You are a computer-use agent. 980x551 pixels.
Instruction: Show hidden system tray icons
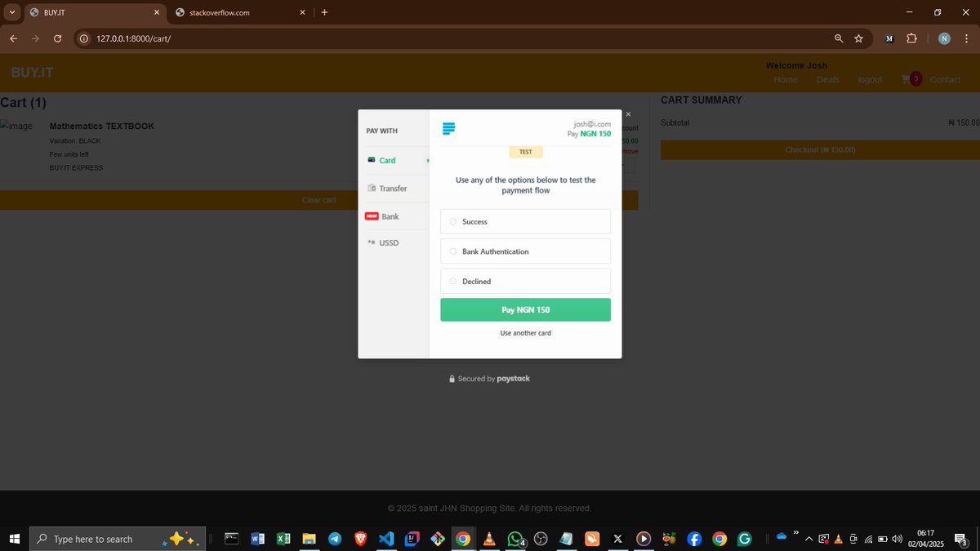809,539
